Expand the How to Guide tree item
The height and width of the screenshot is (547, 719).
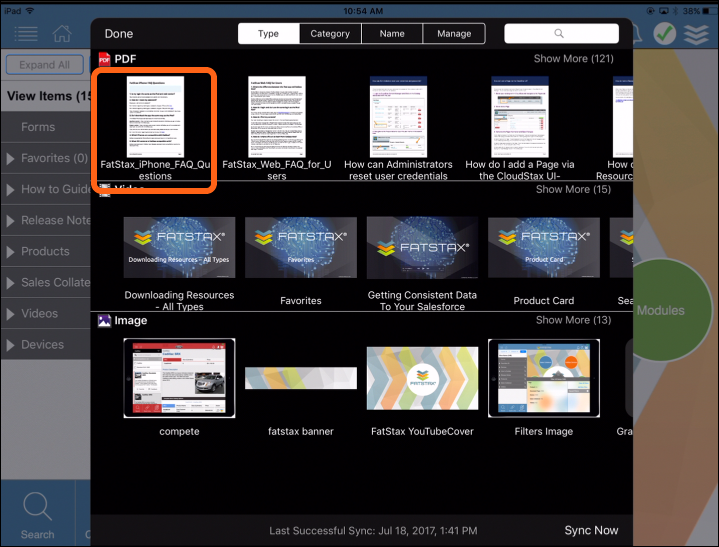(46, 189)
